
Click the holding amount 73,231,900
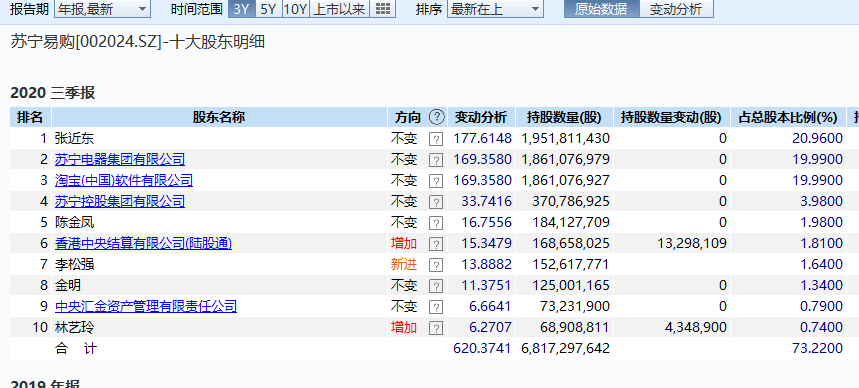point(575,307)
